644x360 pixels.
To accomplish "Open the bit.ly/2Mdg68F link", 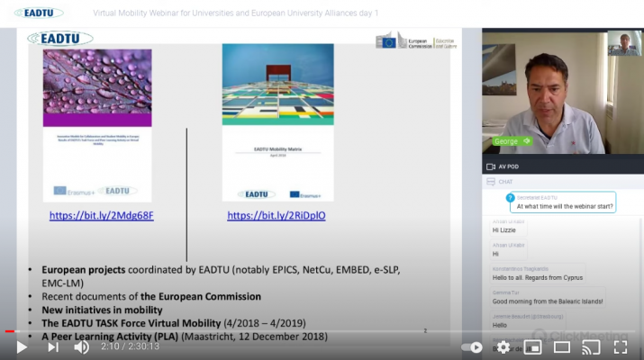I will (x=101, y=216).
